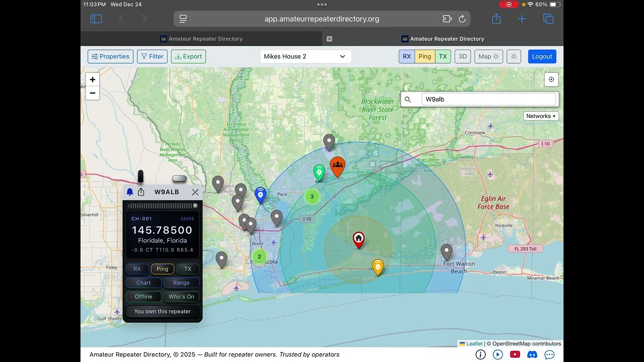Click the yellow repeater marker near Navarre

[x=378, y=267]
